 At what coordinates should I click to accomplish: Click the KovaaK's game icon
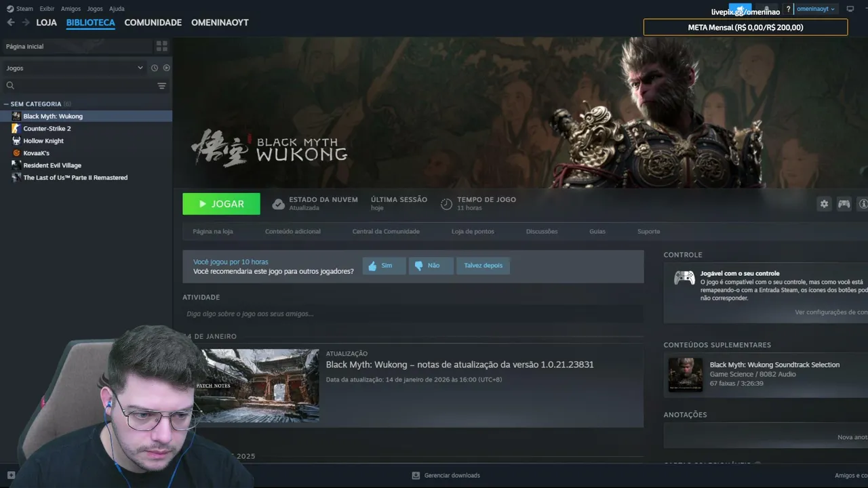[16, 152]
